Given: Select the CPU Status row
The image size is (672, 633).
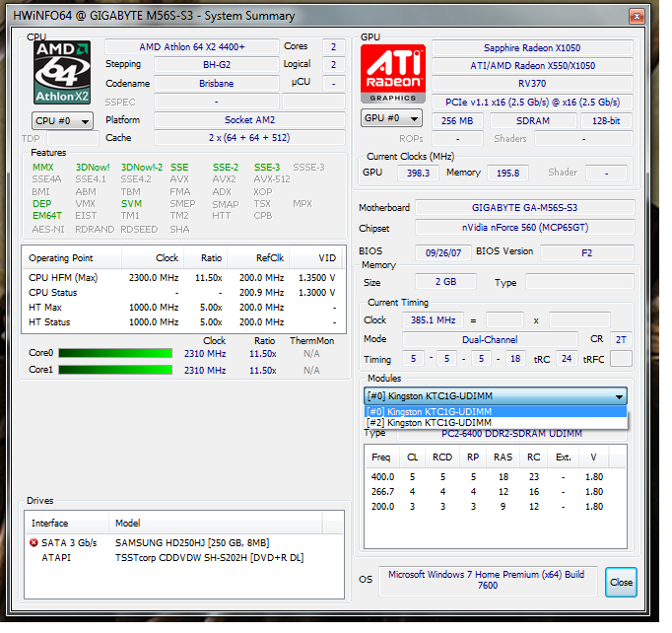Looking at the screenshot, I should pos(183,293).
